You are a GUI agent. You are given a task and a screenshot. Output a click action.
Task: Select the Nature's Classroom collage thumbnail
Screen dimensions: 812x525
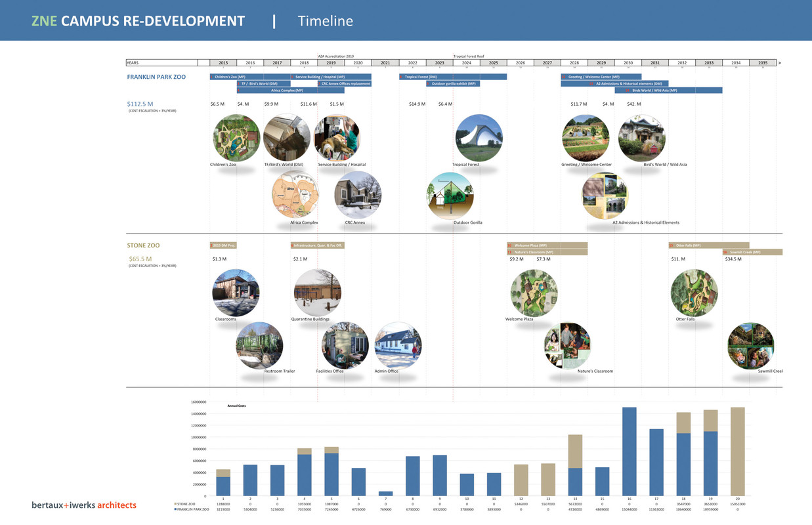(567, 345)
